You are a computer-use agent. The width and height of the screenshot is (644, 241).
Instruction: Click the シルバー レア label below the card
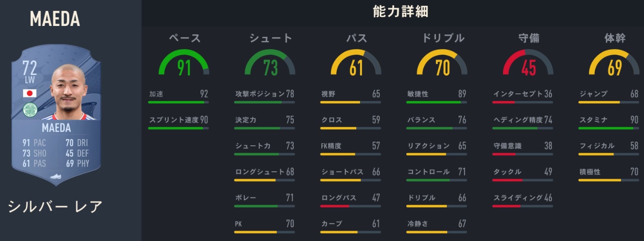[55, 206]
